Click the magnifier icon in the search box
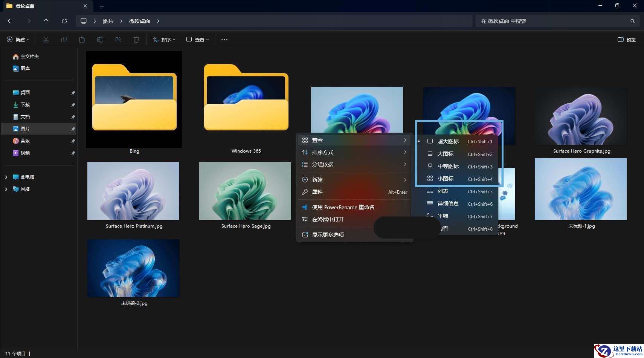644x358 pixels. pos(633,21)
